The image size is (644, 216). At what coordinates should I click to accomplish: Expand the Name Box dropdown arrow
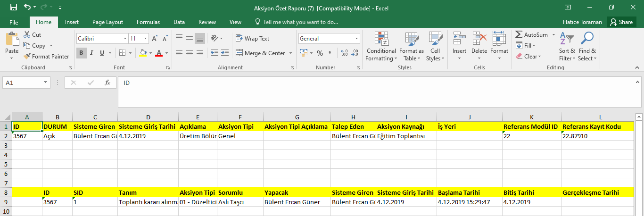coord(46,83)
